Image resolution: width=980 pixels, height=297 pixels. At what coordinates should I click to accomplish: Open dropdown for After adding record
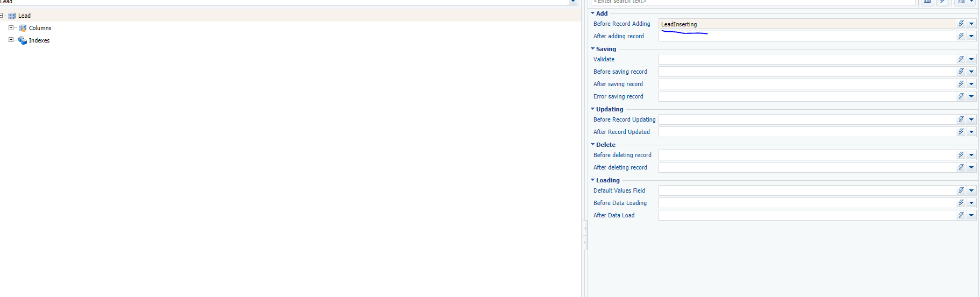(971, 36)
